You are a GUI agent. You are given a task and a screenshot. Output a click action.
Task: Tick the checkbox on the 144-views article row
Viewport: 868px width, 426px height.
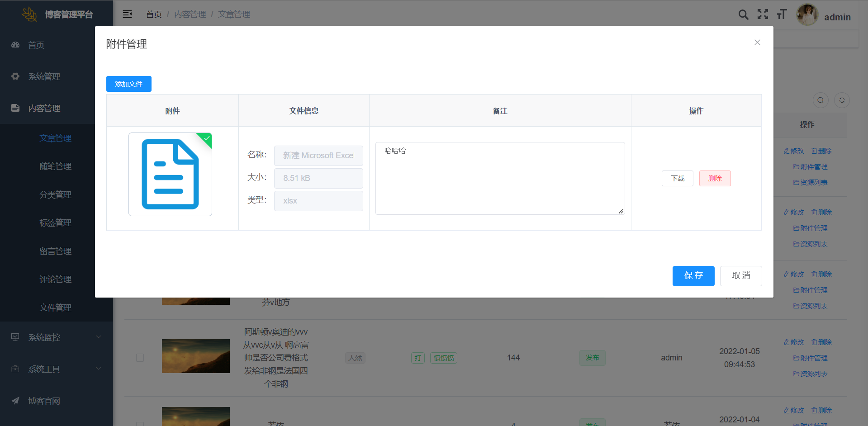click(140, 358)
